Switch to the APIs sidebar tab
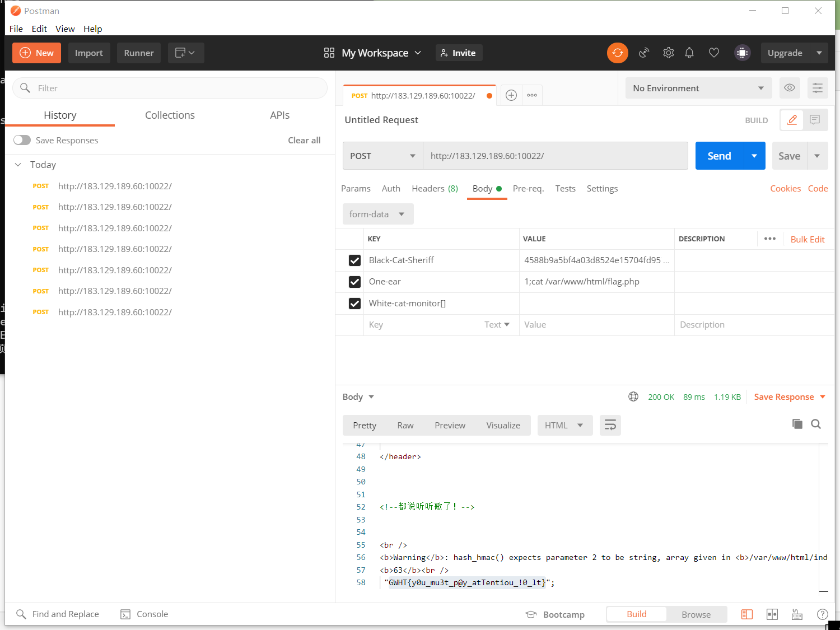 pyautogui.click(x=279, y=115)
